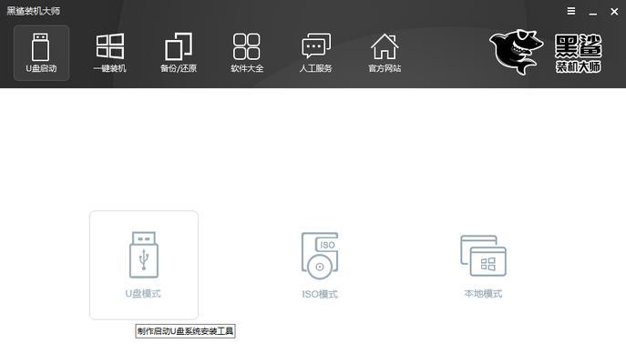Close the 黑鲨装机大师 window
Viewport: 626px width, 364px height.
(614, 12)
